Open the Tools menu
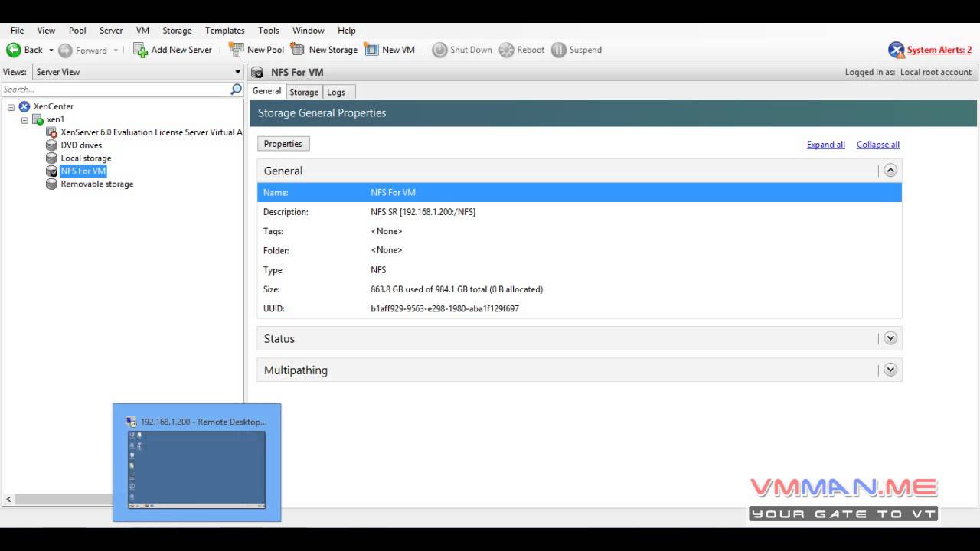The image size is (980, 551). 269,31
